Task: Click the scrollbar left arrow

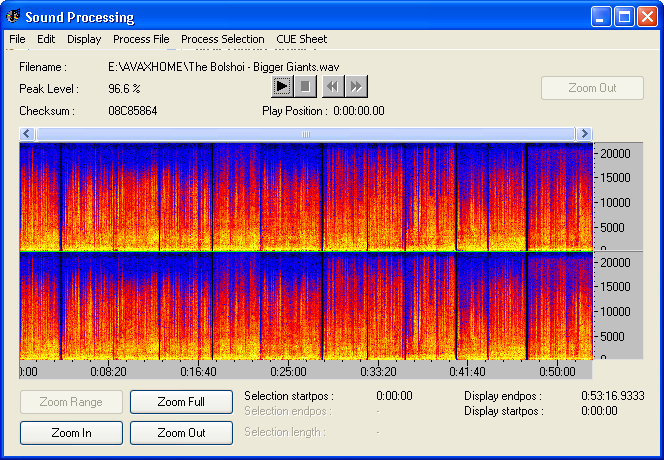Action: click(x=27, y=134)
